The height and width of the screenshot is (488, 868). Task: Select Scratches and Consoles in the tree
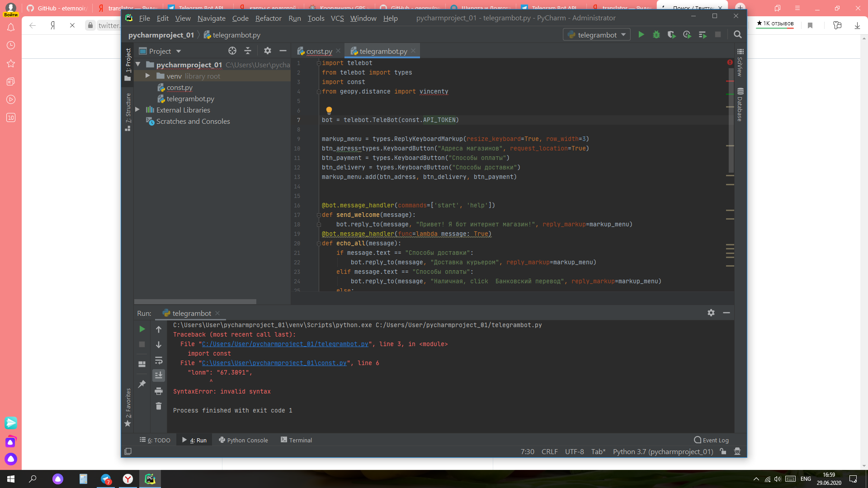pyautogui.click(x=193, y=121)
